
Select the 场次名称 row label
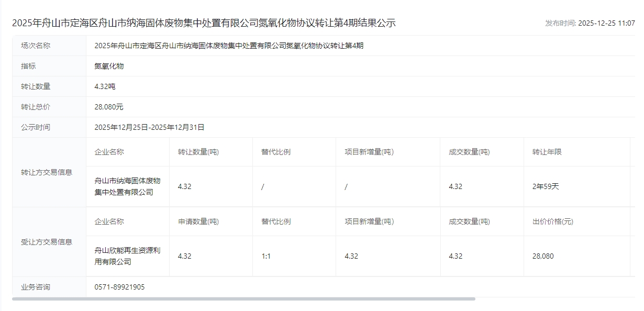pos(36,46)
